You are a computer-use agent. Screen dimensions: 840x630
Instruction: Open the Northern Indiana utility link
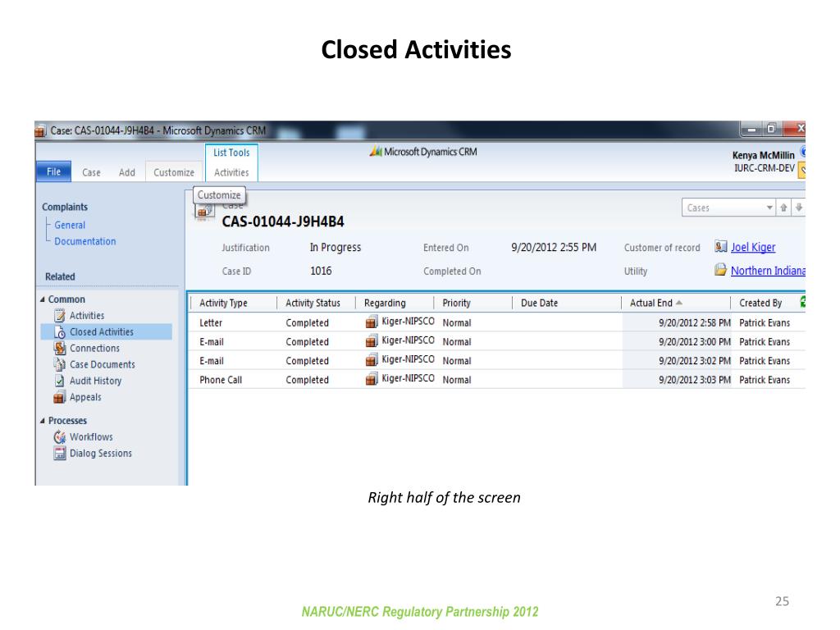point(768,271)
